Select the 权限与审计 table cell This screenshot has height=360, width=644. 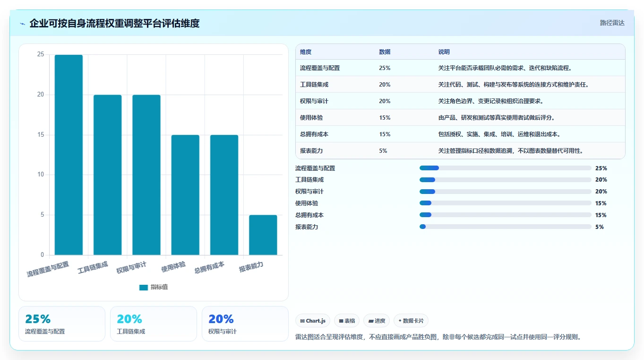click(x=314, y=101)
